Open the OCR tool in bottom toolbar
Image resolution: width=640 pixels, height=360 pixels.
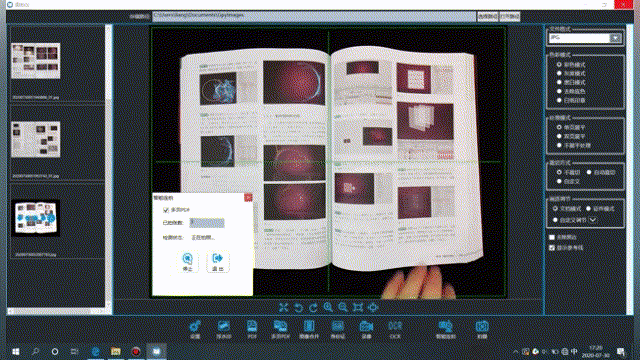pyautogui.click(x=395, y=329)
